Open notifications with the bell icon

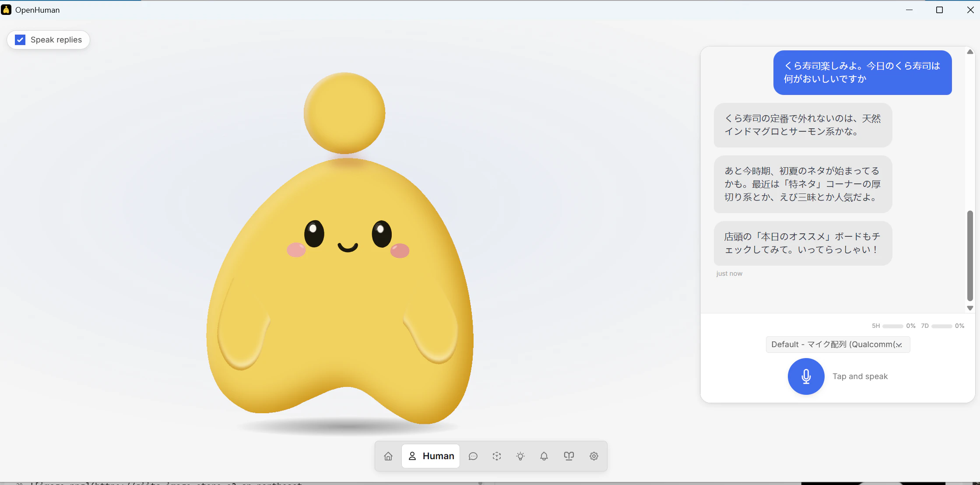(544, 456)
